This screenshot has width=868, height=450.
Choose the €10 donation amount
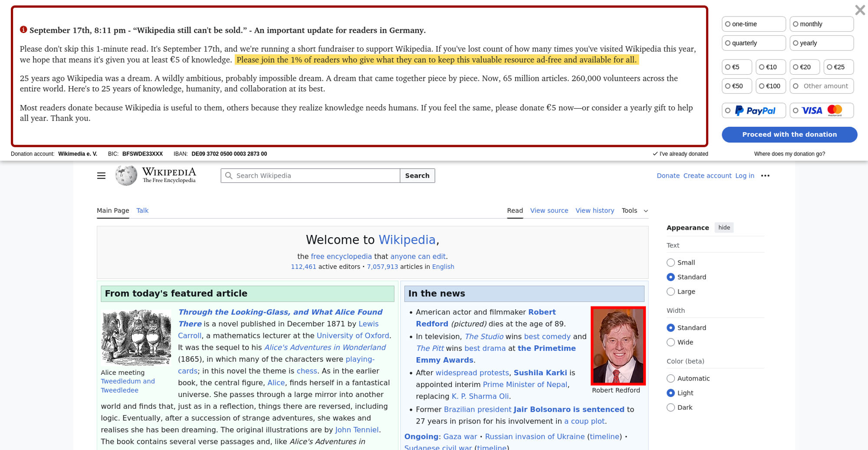coord(770,67)
